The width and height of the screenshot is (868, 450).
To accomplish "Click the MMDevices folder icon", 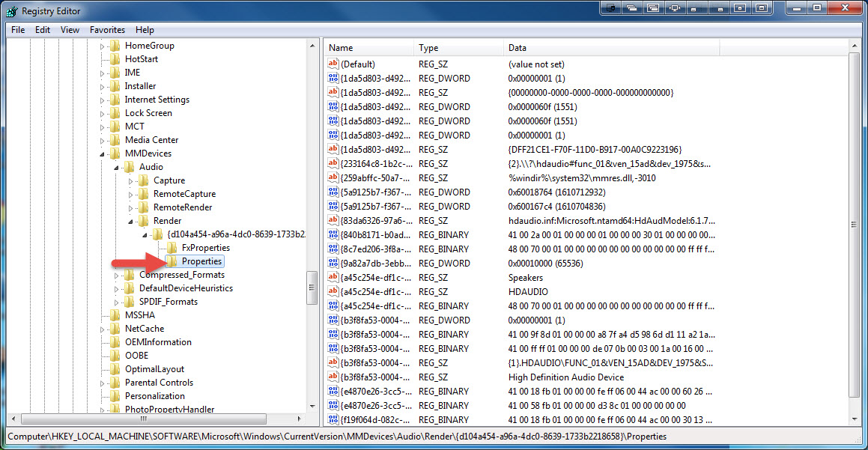I will pos(115,153).
